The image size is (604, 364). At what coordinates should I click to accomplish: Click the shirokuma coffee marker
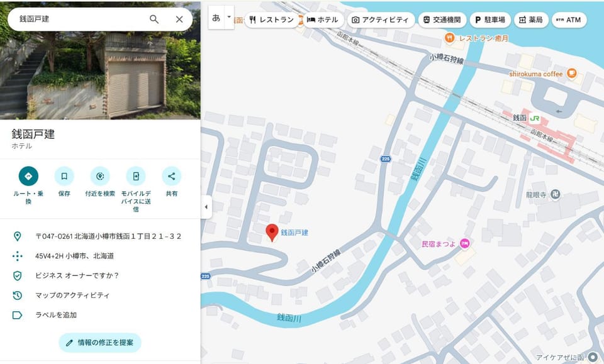coord(572,73)
